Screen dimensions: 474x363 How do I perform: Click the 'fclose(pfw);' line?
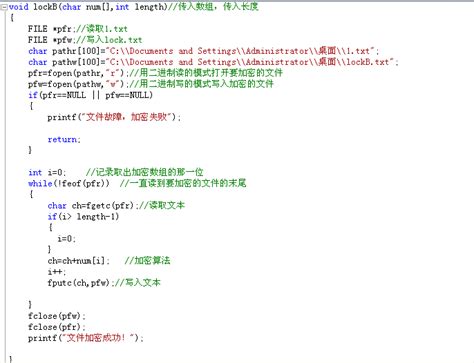click(57, 316)
